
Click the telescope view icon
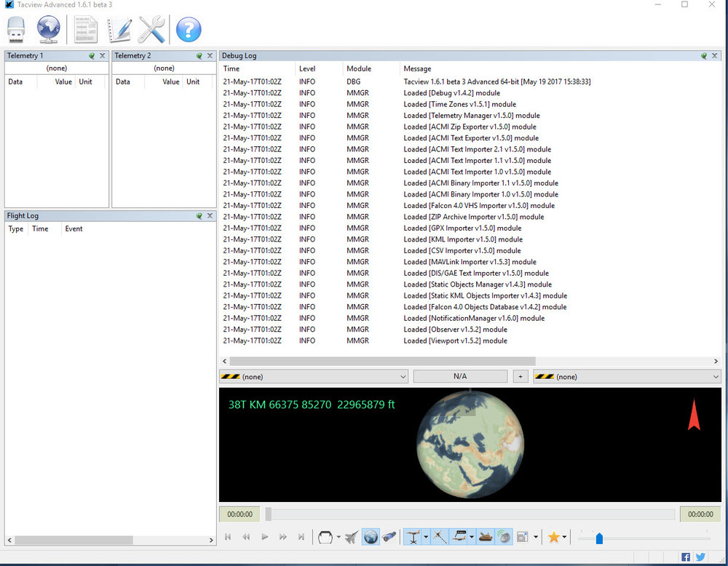tap(389, 537)
